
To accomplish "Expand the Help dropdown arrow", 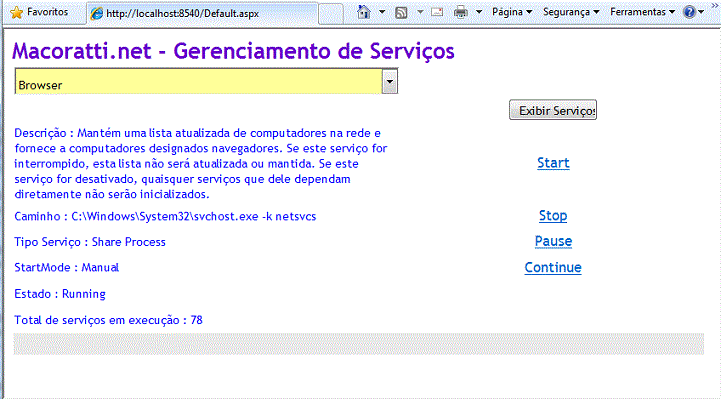I will point(701,12).
